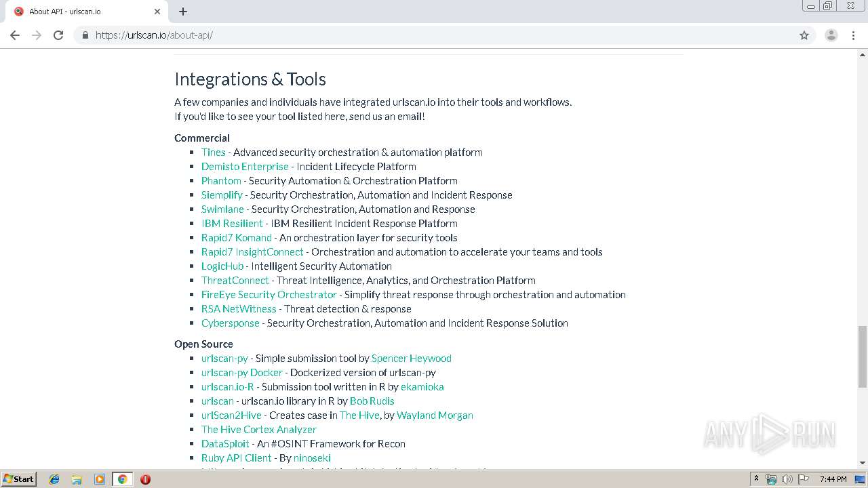Click the urlscan.io-R link
This screenshot has width=868, height=488.
tap(228, 387)
